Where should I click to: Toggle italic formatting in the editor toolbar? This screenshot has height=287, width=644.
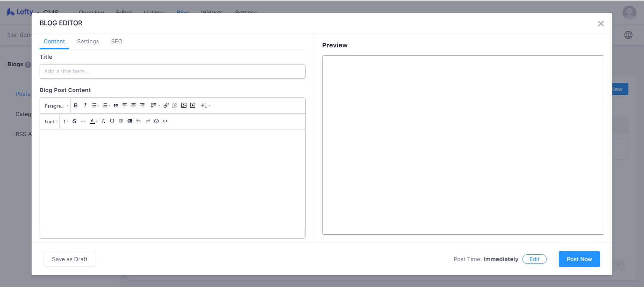pyautogui.click(x=85, y=106)
